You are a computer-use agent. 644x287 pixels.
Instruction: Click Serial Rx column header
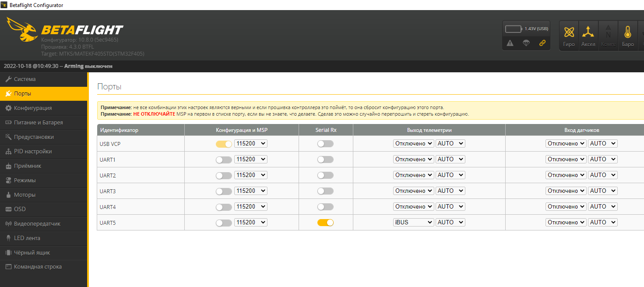tap(326, 130)
